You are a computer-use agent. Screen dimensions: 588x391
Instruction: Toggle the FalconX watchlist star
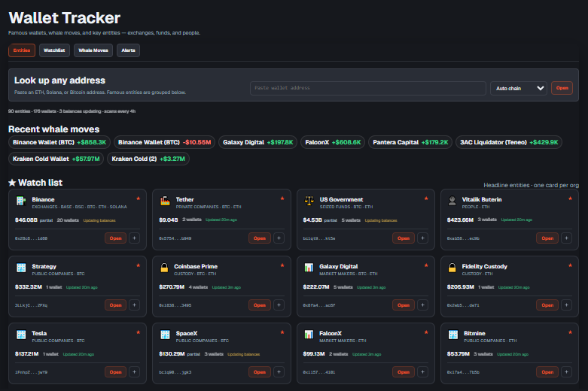(x=426, y=332)
